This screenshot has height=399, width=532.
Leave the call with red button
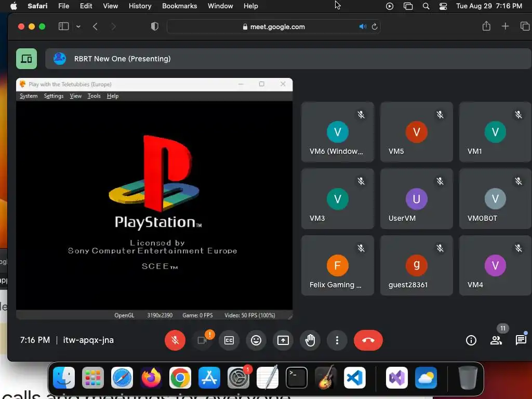point(368,340)
